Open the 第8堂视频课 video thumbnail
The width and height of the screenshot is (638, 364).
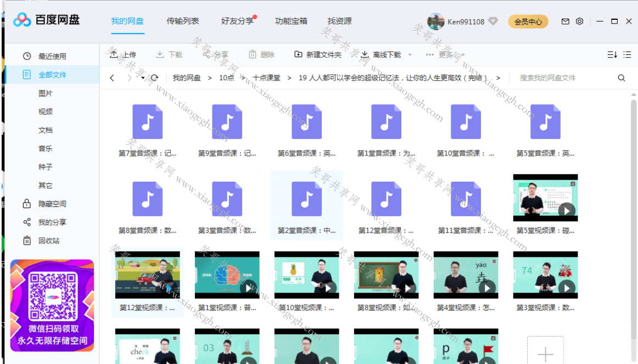tap(386, 275)
